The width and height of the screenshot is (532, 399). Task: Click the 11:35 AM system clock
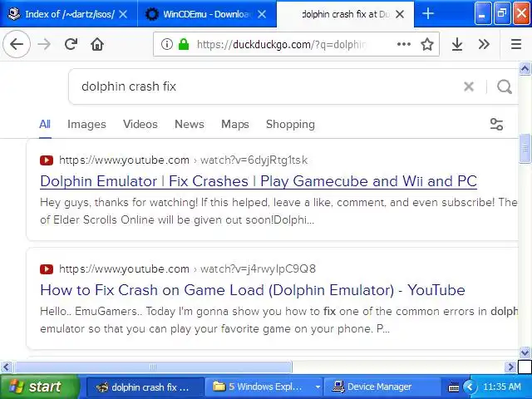pos(502,387)
